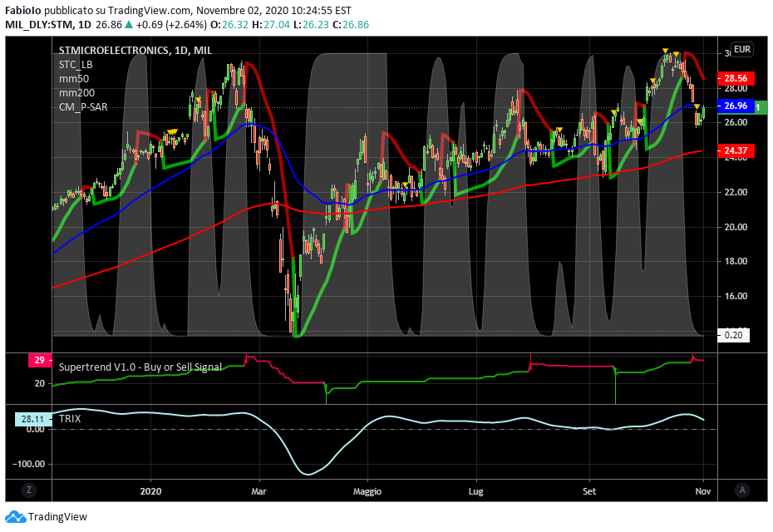Viewport: 773px width, 532px height.
Task: Click the Maggio time axis label
Action: 367,491
